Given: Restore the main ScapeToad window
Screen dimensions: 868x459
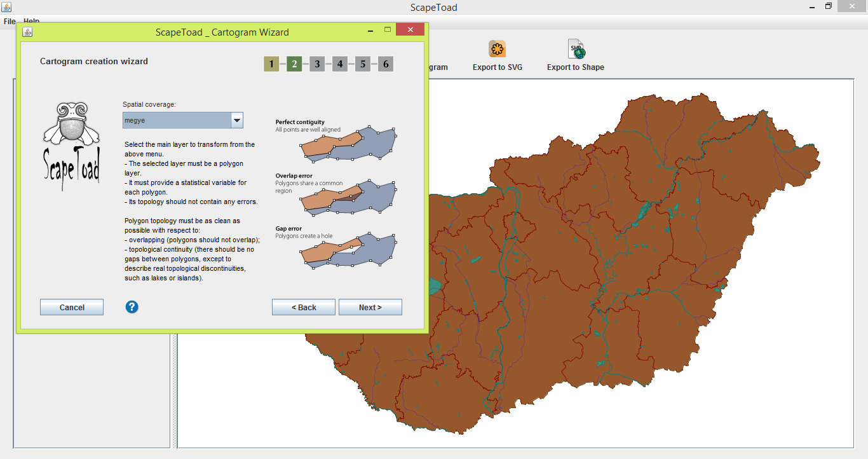Looking at the screenshot, I should click(829, 6).
